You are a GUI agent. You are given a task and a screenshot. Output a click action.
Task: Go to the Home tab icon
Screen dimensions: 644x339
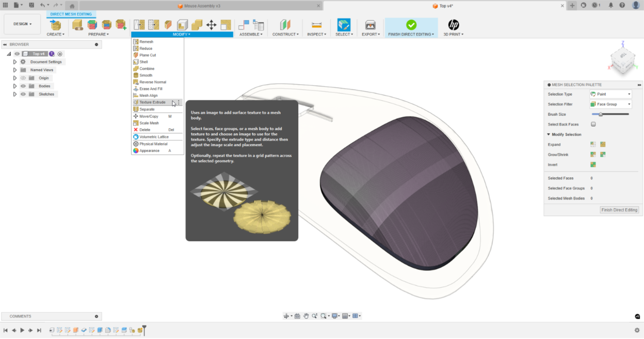72,6
